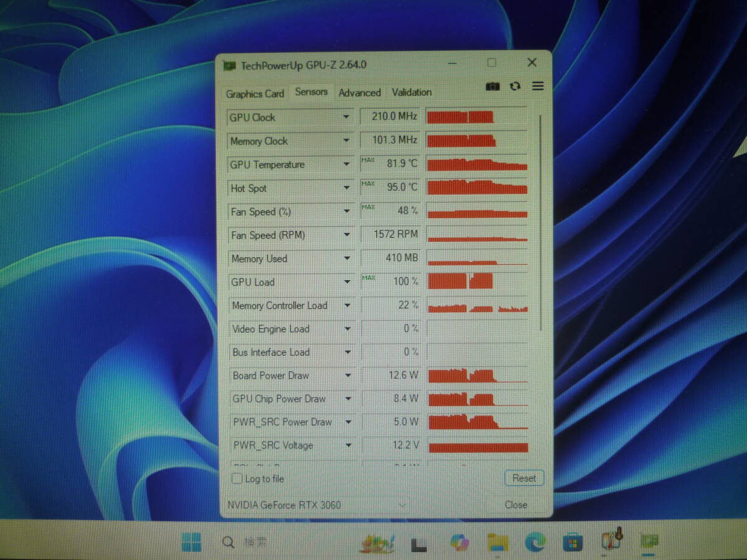Open the PWR_SRC Voltage dropdown
Screen dimensions: 747x560
coord(348,446)
